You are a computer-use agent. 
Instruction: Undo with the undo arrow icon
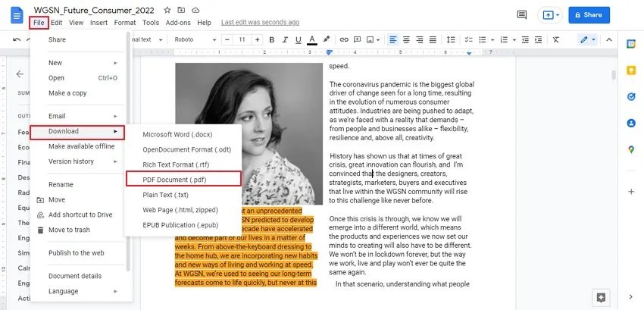17,40
